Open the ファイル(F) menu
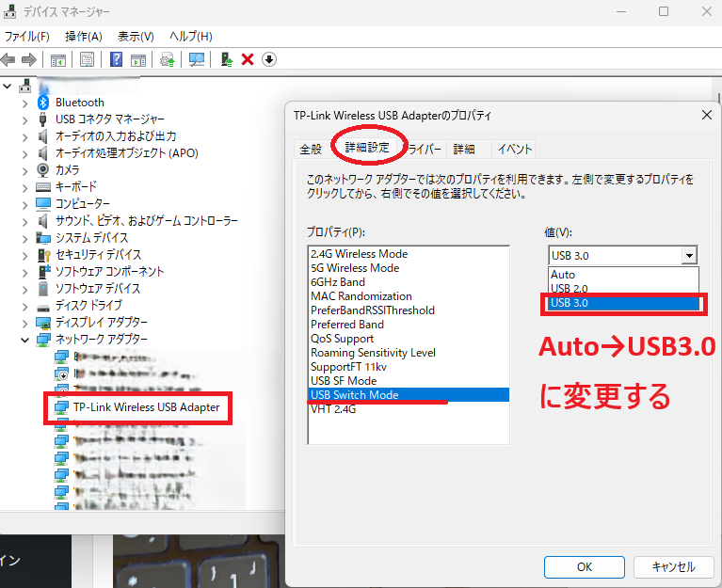 point(26,37)
